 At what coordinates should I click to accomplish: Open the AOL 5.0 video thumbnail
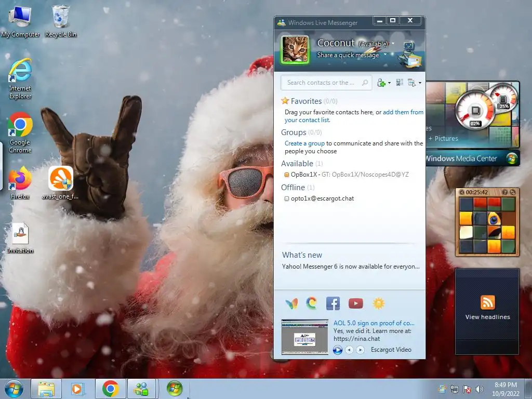[304, 337]
